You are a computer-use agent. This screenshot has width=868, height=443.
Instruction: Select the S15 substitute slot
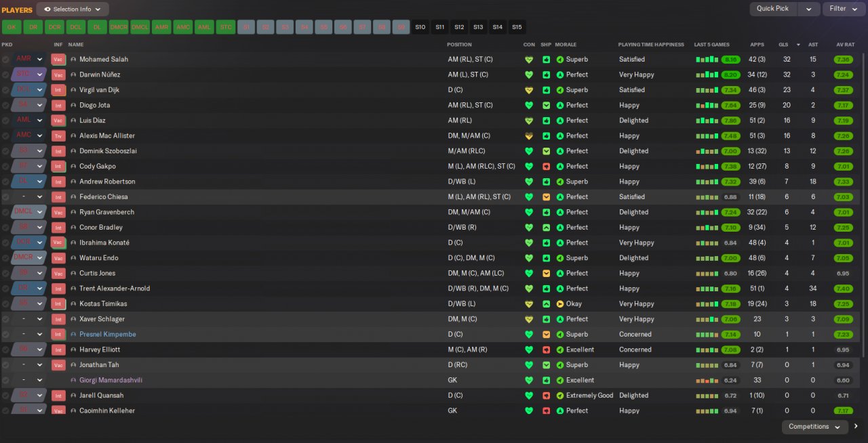pyautogui.click(x=517, y=27)
